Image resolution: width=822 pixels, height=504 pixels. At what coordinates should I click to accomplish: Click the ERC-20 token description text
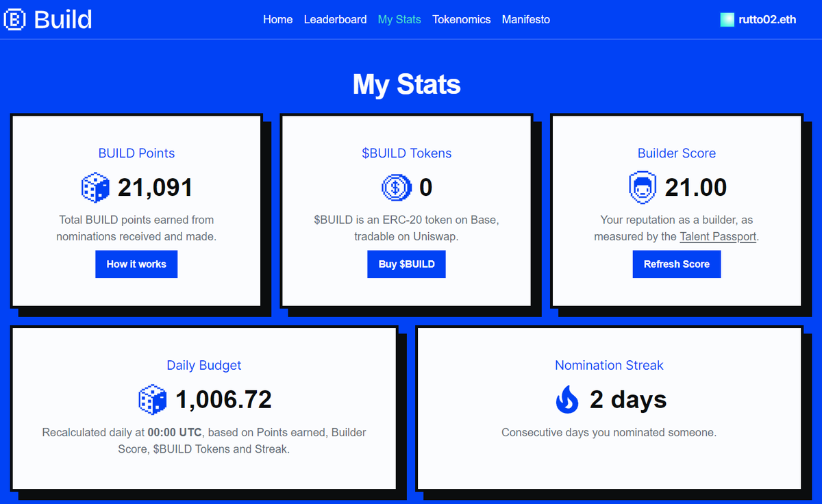(407, 228)
